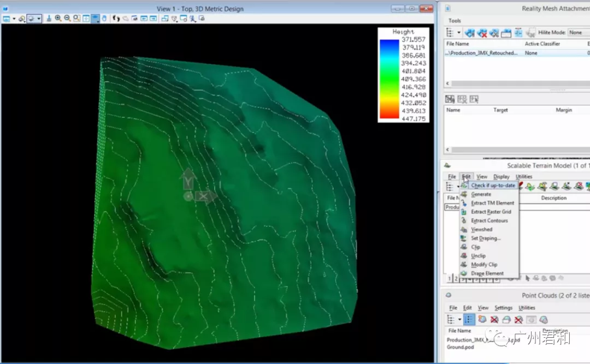Image resolution: width=590 pixels, height=364 pixels.
Task: Choose Extract Contours menu item
Action: coord(489,220)
